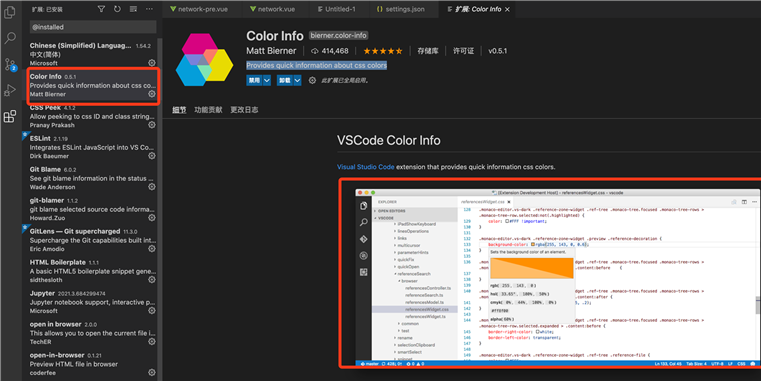The height and width of the screenshot is (381, 761).
Task: Open the Search view in activity bar
Action: [x=10, y=38]
